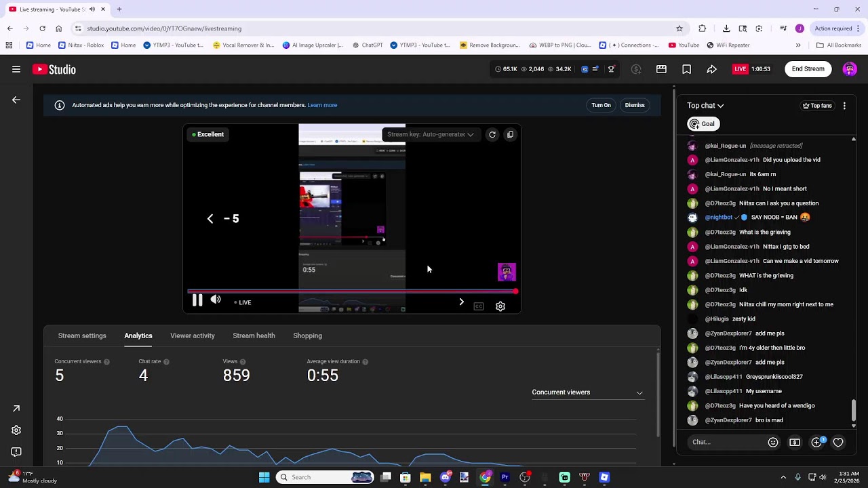Pause the live preview playback
This screenshot has height=488, width=868.
coord(197,300)
